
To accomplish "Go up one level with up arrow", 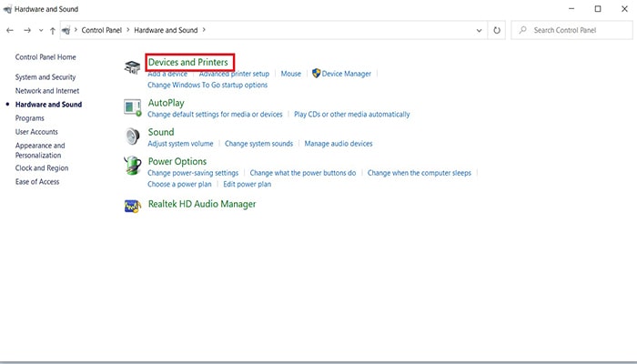I will point(53,30).
